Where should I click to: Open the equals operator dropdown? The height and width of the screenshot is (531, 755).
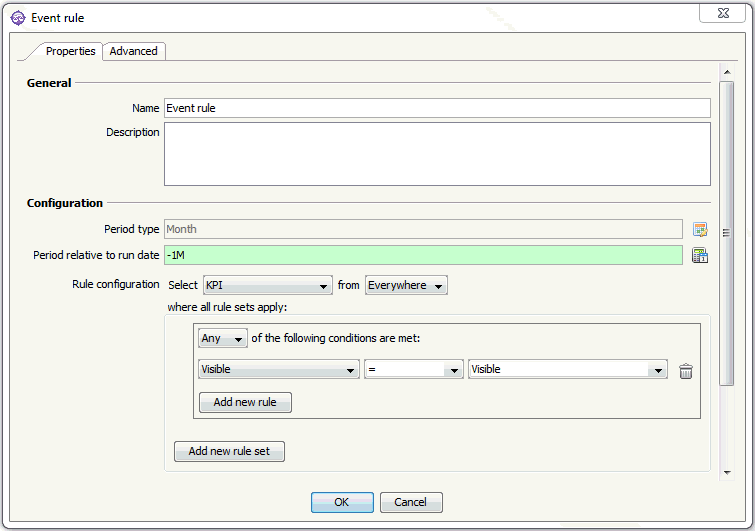coord(414,369)
